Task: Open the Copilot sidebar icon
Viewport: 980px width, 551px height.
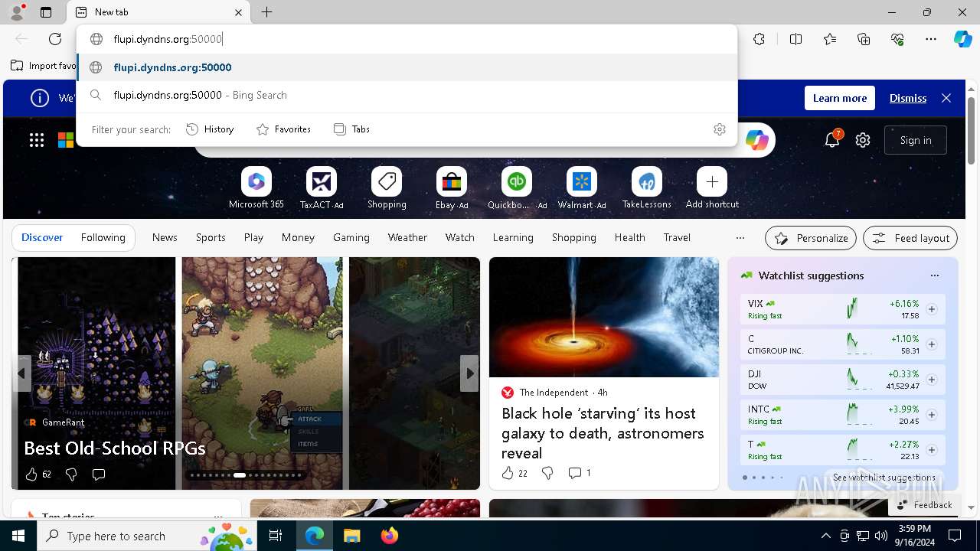Action: (x=962, y=39)
